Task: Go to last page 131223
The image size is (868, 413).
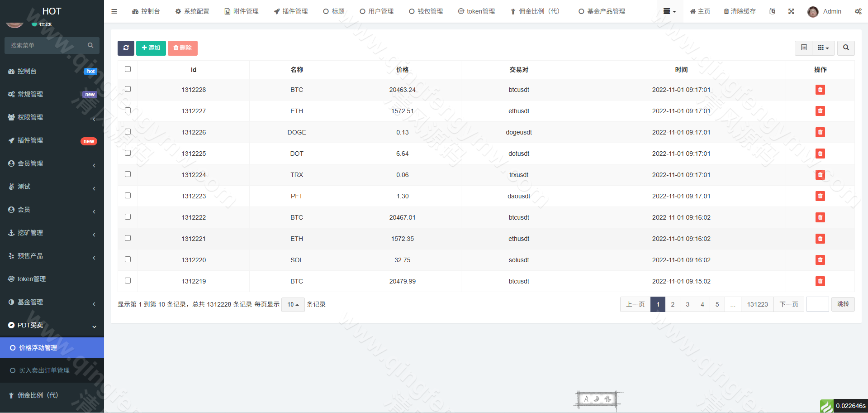Action: [x=758, y=304]
